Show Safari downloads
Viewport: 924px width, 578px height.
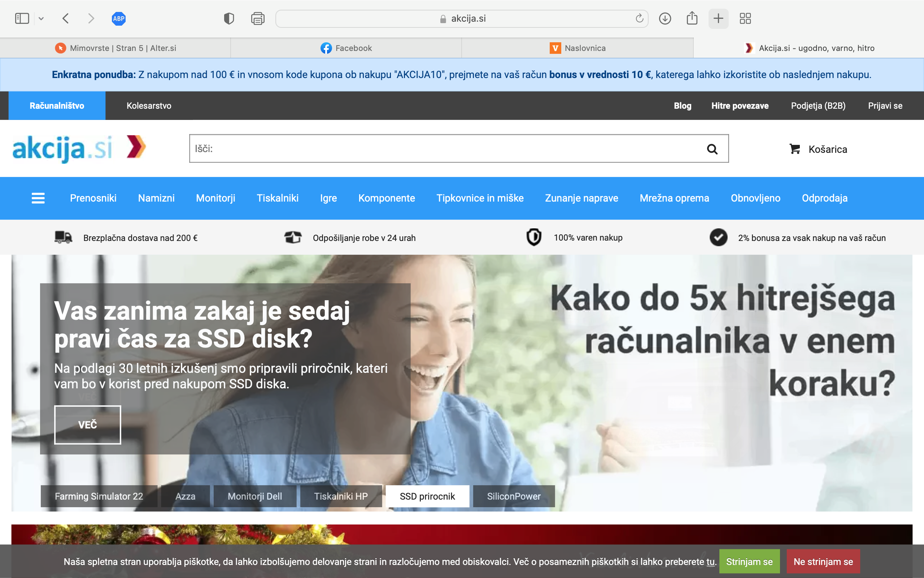665,18
